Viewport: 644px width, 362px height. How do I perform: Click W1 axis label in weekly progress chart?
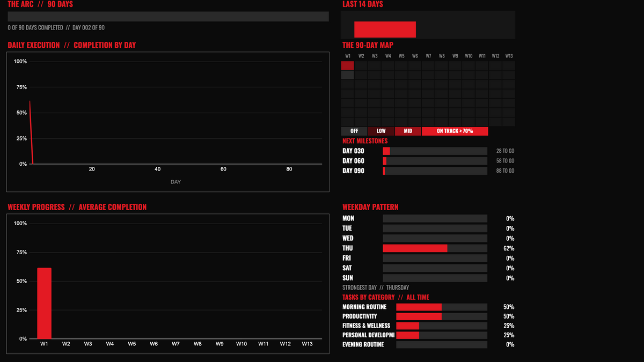click(45, 344)
